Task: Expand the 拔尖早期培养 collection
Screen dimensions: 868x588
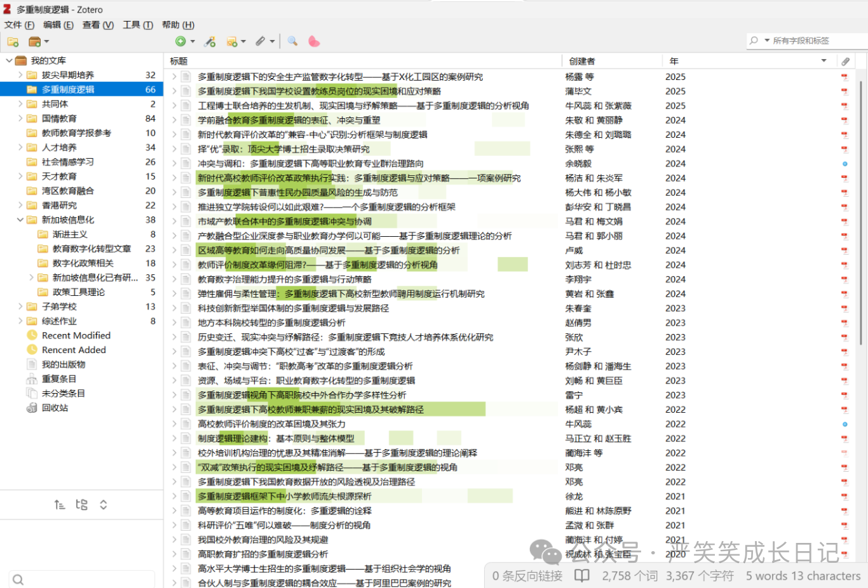Action: 20,75
